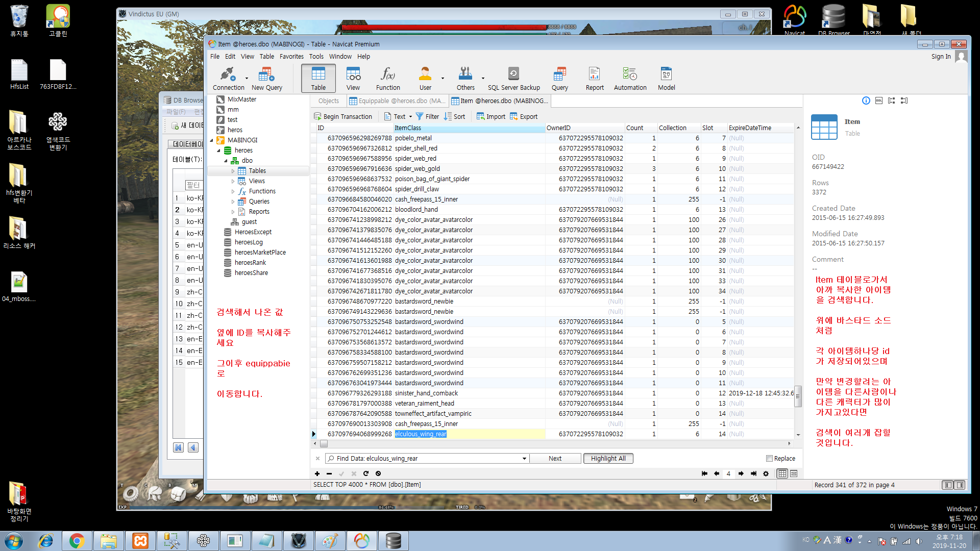The width and height of the screenshot is (980, 551).
Task: Switch to grid view
Action: pos(782,473)
